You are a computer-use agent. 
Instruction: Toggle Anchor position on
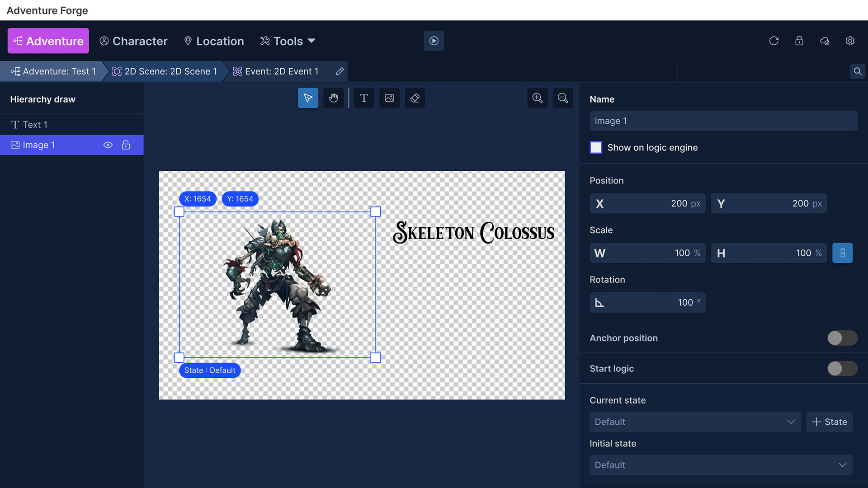tap(842, 338)
